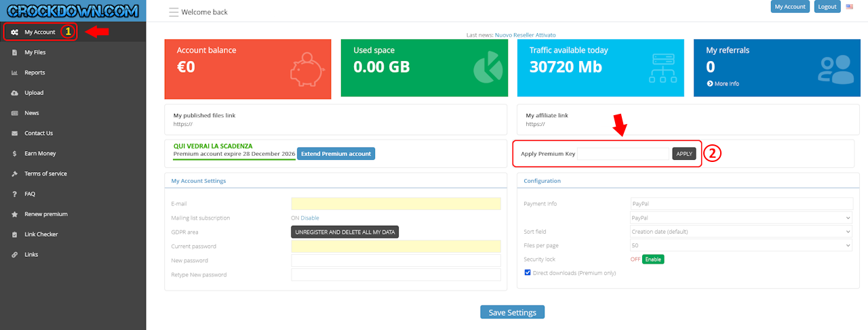The height and width of the screenshot is (330, 868).
Task: Click the hamburger menu icon beside Welcome back
Action: click(174, 12)
